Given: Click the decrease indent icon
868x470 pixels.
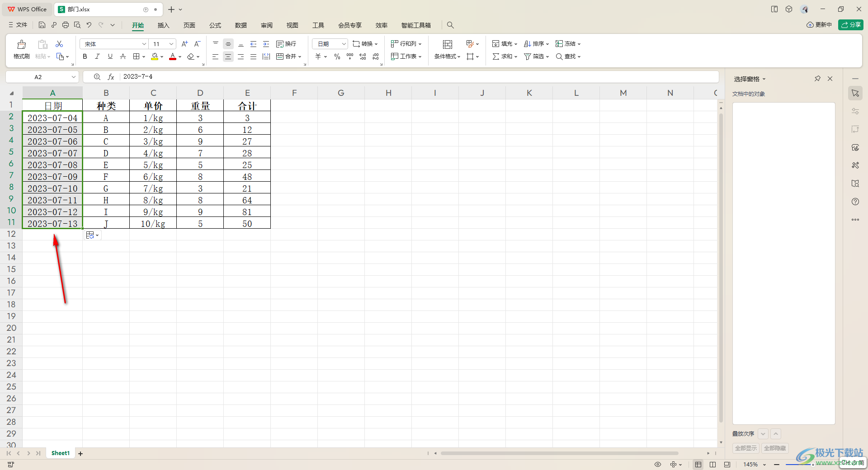Looking at the screenshot, I should tap(254, 44).
